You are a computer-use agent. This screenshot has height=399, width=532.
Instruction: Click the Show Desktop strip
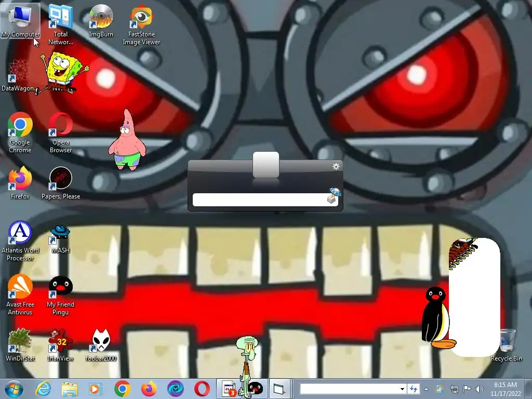tap(528, 389)
